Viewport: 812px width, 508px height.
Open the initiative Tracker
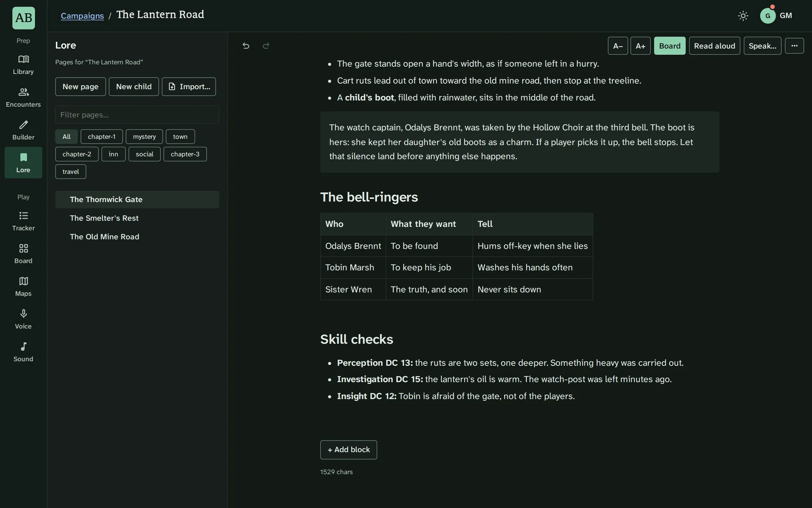click(23, 221)
